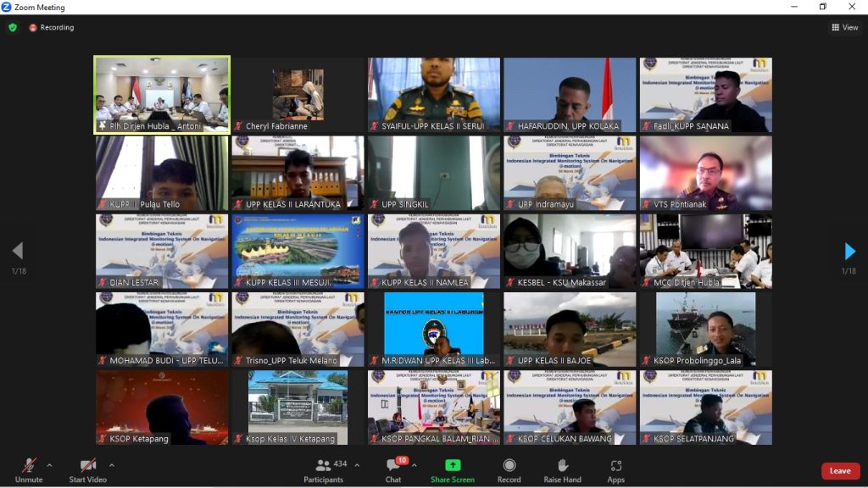This screenshot has height=488, width=868.
Task: Open the View layout menu
Action: point(845,27)
